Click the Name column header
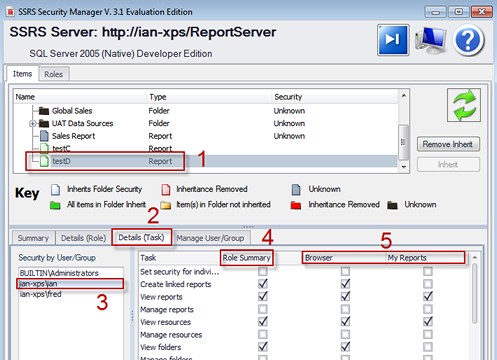 pyautogui.click(x=80, y=97)
